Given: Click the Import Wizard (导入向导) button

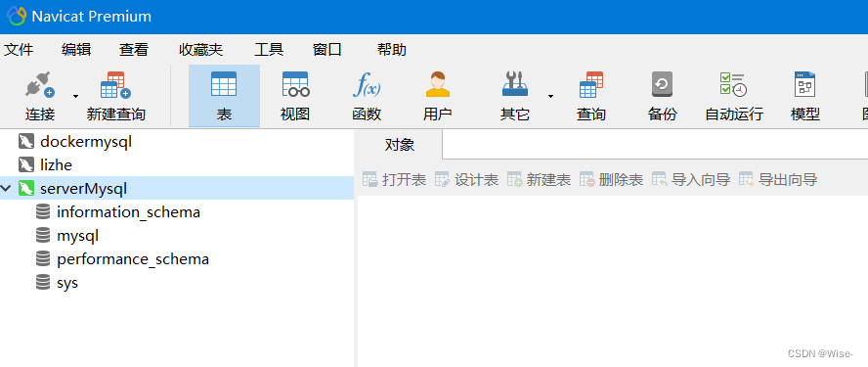Looking at the screenshot, I should point(691,180).
